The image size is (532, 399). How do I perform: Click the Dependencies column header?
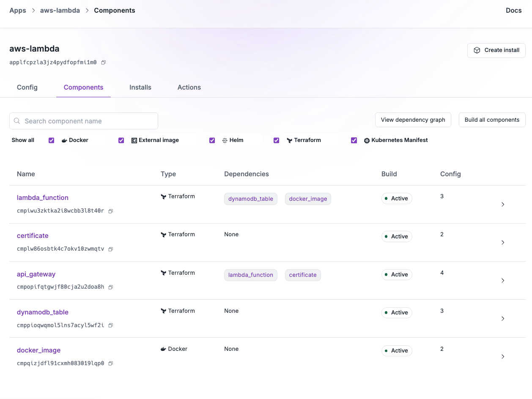pos(247,174)
